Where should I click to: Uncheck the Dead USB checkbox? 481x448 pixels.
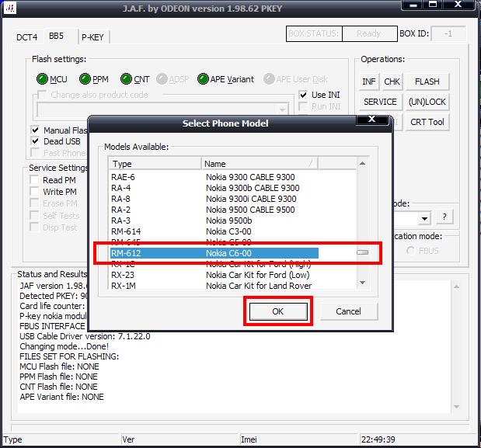tap(35, 141)
